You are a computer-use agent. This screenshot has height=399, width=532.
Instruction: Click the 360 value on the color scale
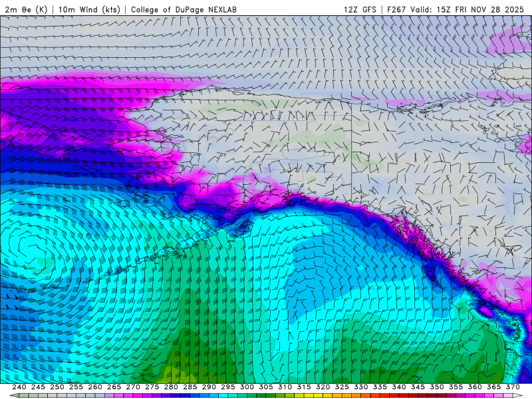475,387
